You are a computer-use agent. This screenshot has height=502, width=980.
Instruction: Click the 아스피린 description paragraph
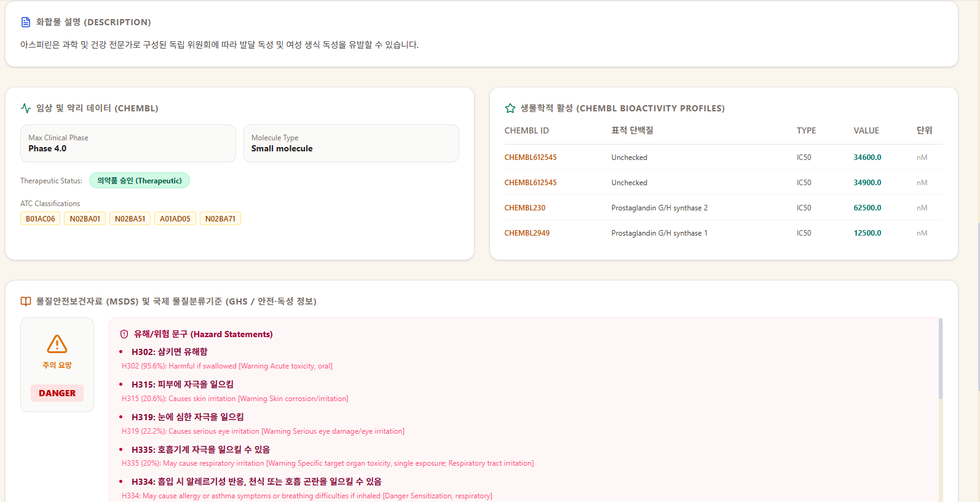pyautogui.click(x=219, y=45)
